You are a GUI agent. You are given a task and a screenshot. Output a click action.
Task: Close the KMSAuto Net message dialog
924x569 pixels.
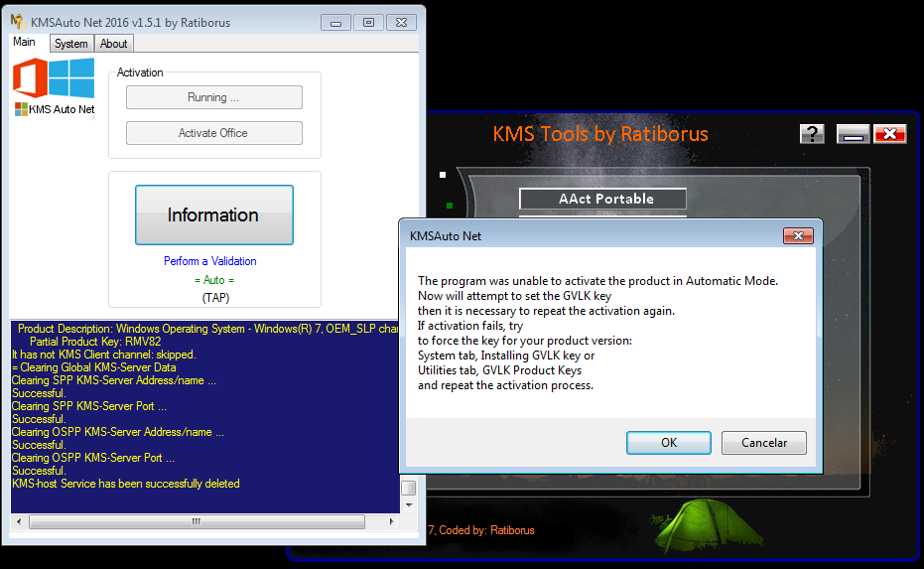click(799, 236)
